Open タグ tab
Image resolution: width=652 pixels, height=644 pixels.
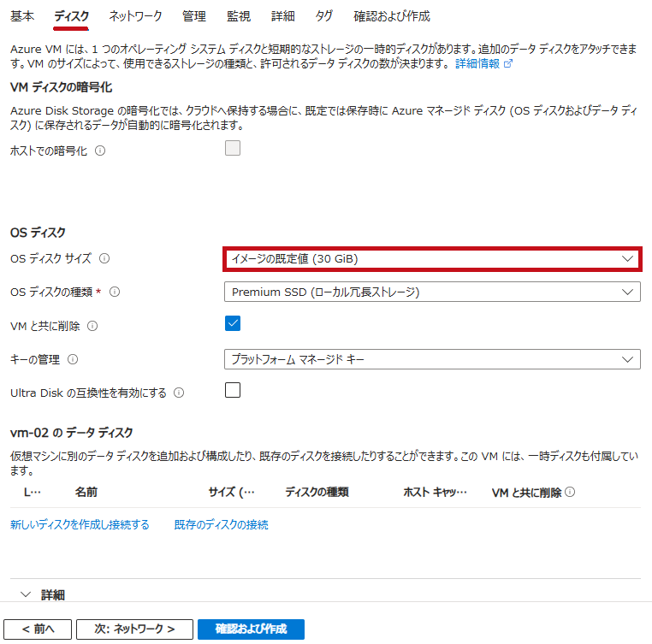tap(324, 16)
